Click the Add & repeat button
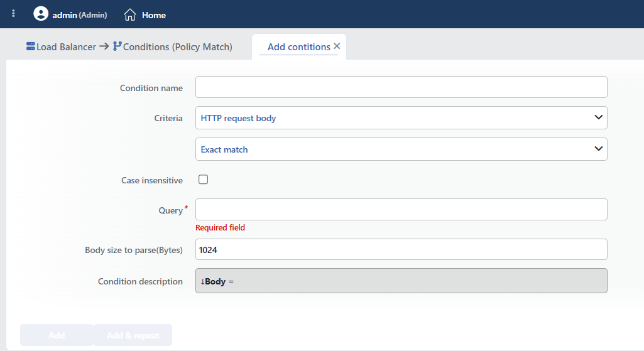Viewport: 644px width, 351px height. (x=133, y=335)
